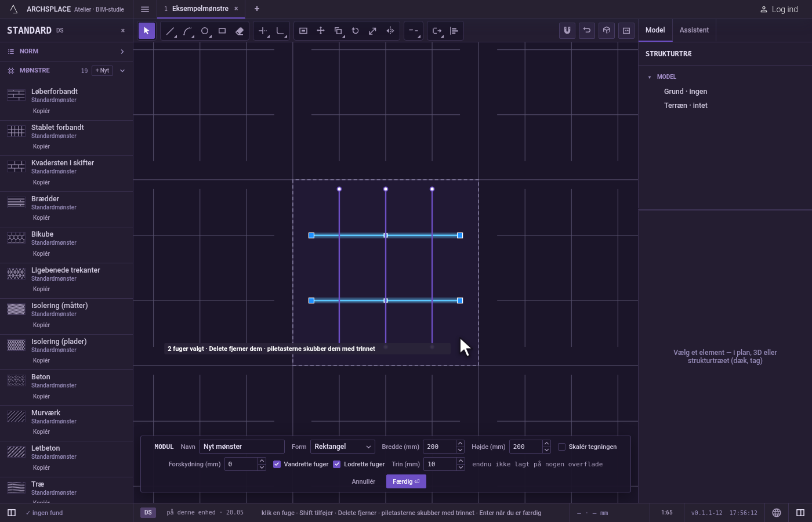Choose the line drawing tool
812x522 pixels.
(x=170, y=31)
